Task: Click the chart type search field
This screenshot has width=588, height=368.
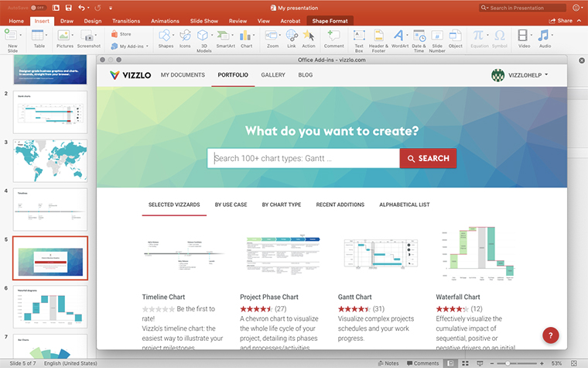Action: [303, 159]
